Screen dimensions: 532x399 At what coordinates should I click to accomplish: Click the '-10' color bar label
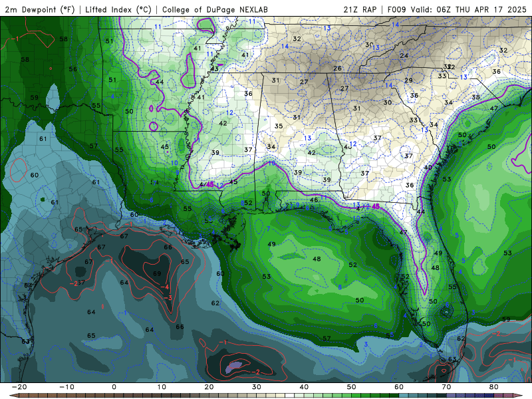pyautogui.click(x=66, y=387)
